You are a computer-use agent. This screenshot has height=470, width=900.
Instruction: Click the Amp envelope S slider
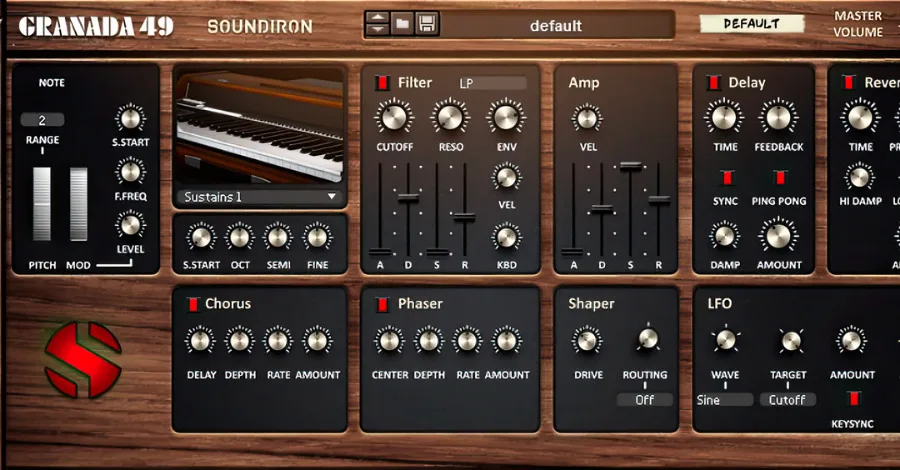(x=630, y=166)
